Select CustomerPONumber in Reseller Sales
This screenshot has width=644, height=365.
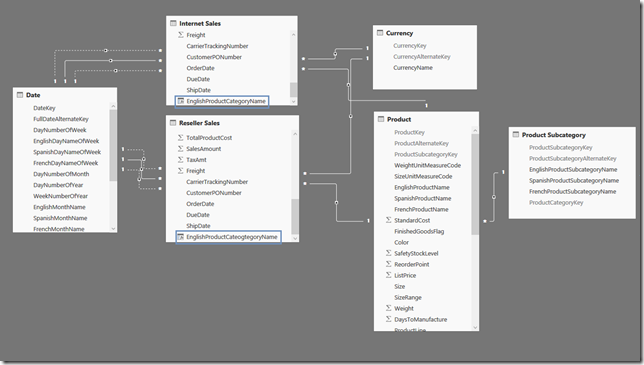pyautogui.click(x=214, y=193)
